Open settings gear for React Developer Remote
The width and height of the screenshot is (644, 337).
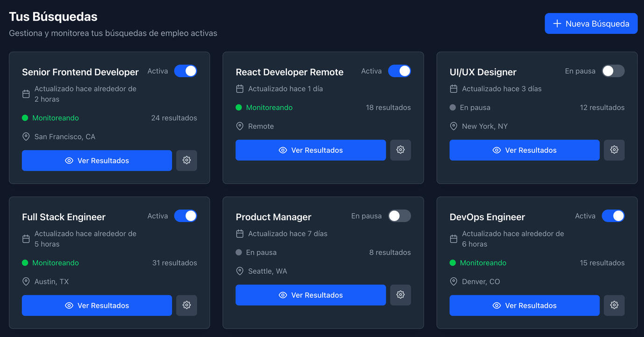tap(400, 150)
